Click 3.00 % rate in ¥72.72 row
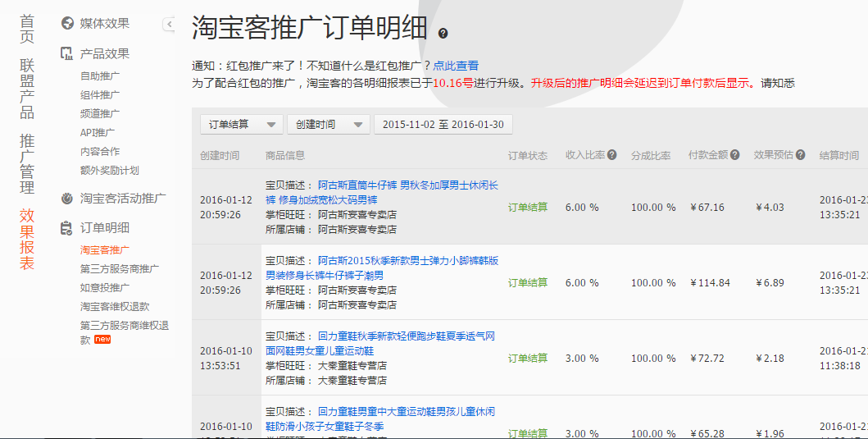This screenshot has width=868, height=439. click(582, 358)
